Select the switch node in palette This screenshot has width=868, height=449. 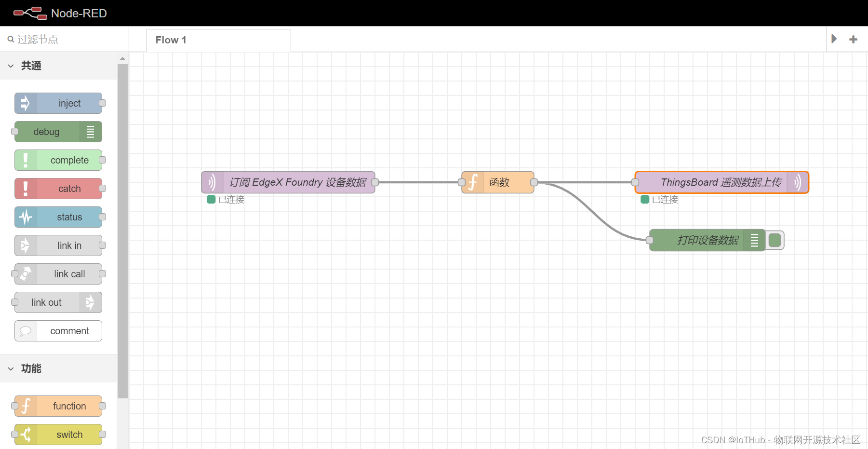pyautogui.click(x=58, y=435)
